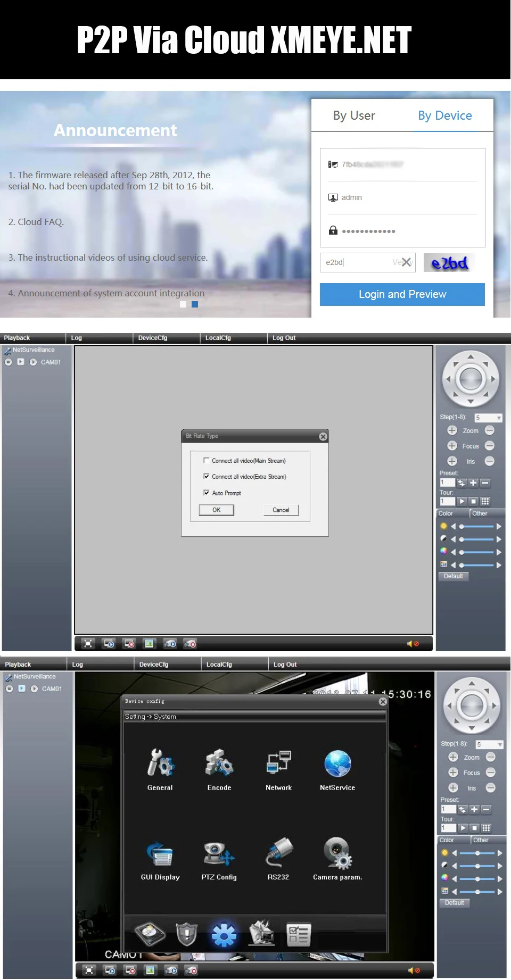The height and width of the screenshot is (980, 511).
Task: Close the Bit Rate Type dialog
Action: [x=323, y=436]
